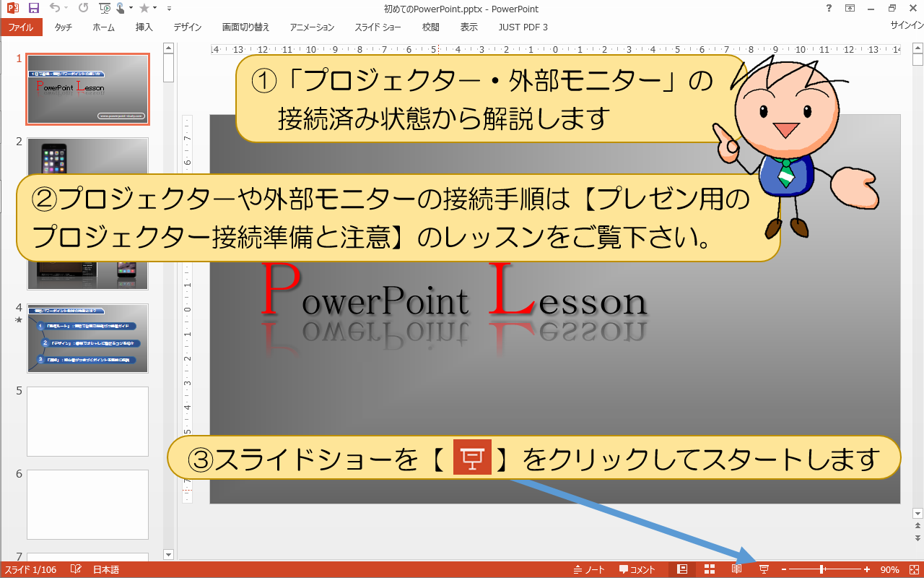
Task: Toggle the コメント comments pane button
Action: pos(637,570)
